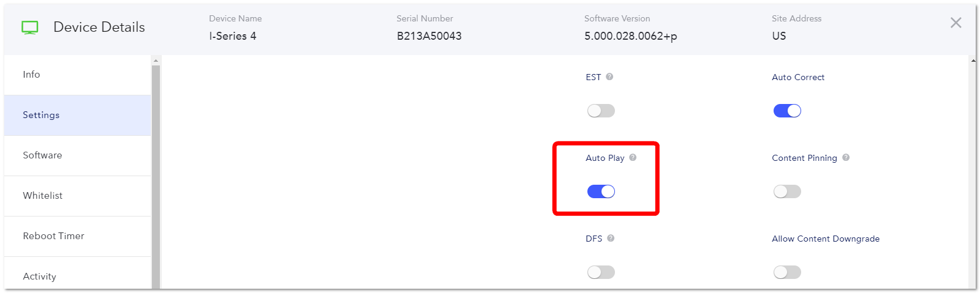Viewport: 980px width, 293px height.
Task: Open the Whitelist section
Action: [77, 196]
